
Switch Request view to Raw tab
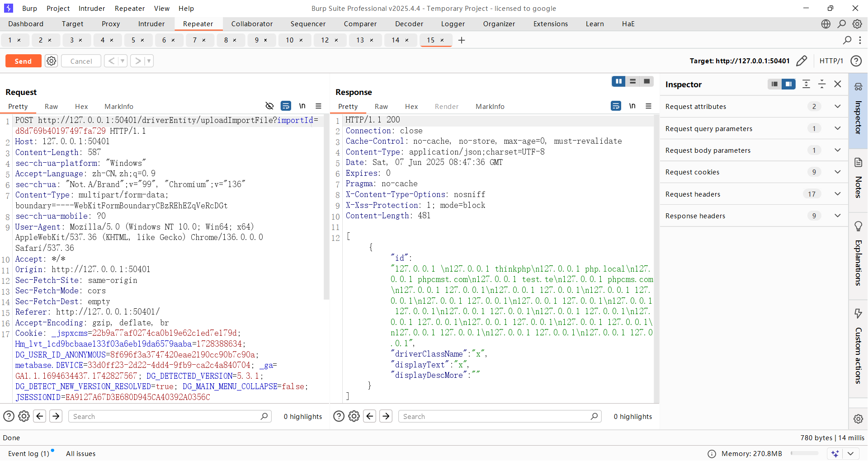point(51,107)
